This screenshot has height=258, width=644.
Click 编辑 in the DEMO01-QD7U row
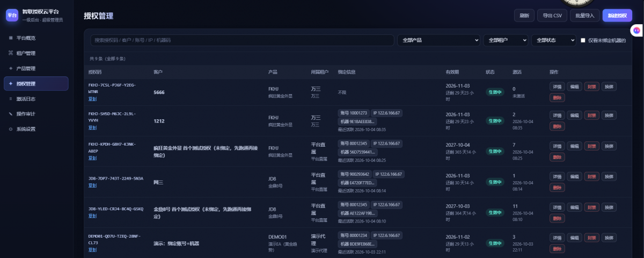(574, 238)
